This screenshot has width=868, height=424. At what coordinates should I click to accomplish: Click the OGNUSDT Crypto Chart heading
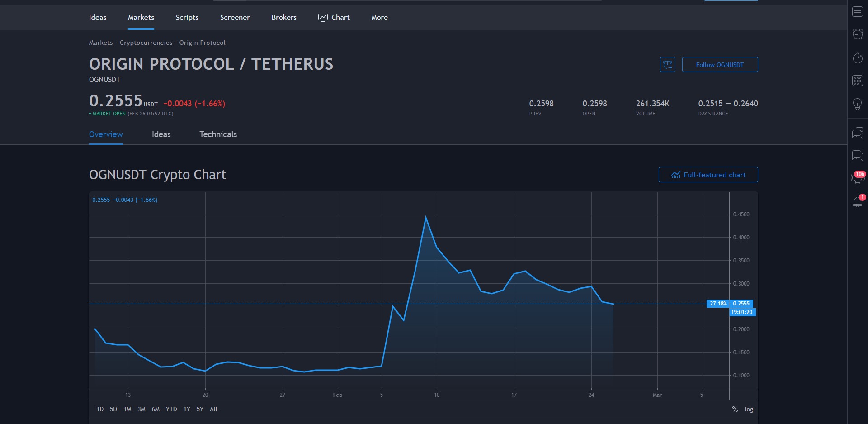point(157,175)
